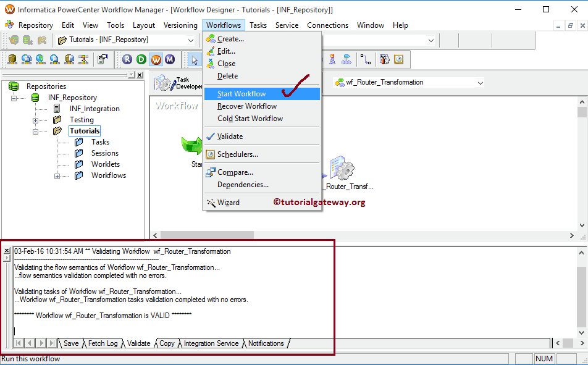Image resolution: width=588 pixels, height=365 pixels.
Task: Switch to the Integration Service output tab
Action: click(x=211, y=343)
